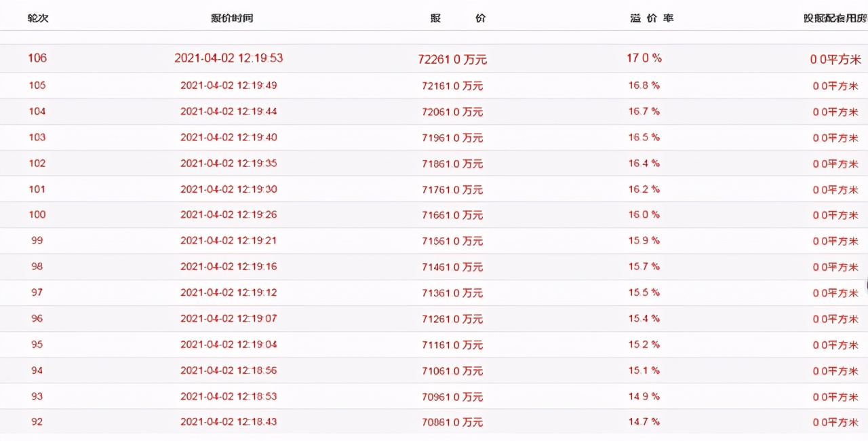Click the 轮次 column header
The width and height of the screenshot is (868, 441).
point(37,18)
